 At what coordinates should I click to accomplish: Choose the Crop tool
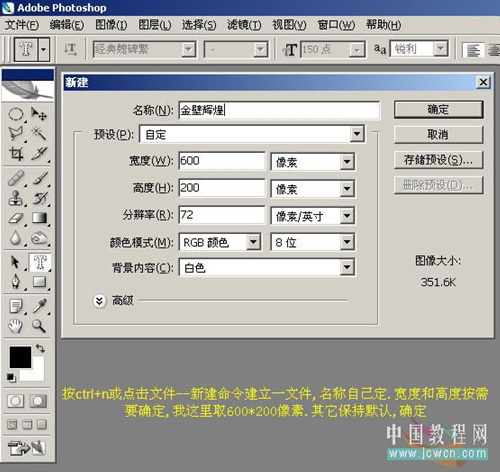tap(15, 153)
